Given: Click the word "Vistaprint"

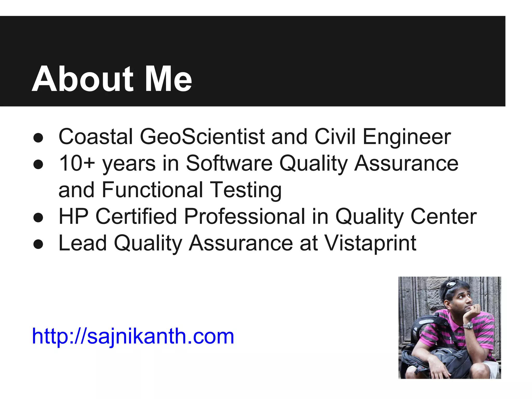Looking at the screenshot, I should (x=371, y=244).
